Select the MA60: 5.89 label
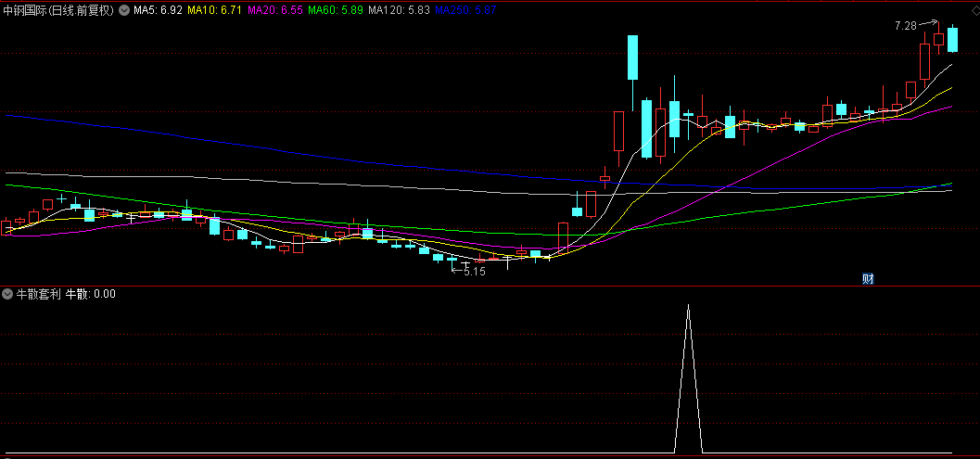This screenshot has width=980, height=459. [336, 10]
